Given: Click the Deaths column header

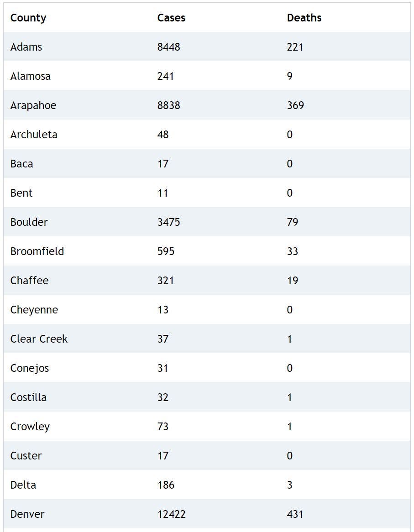Looking at the screenshot, I should click(304, 18).
